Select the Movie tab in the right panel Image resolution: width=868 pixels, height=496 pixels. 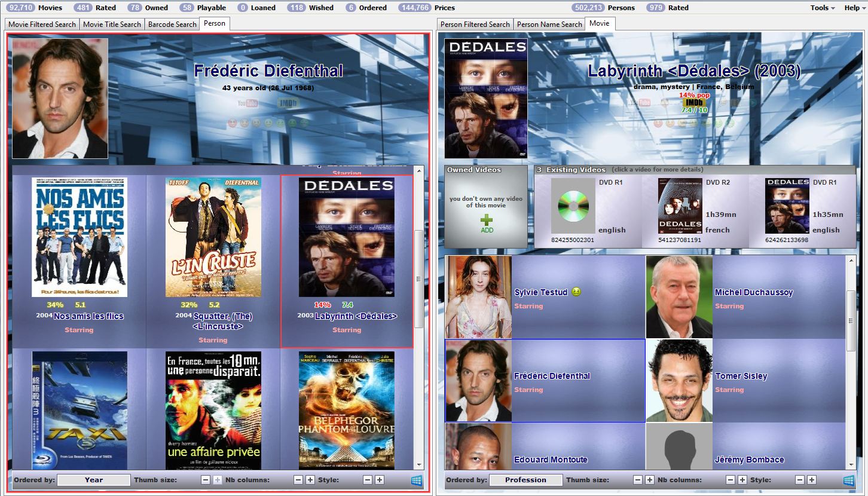600,24
